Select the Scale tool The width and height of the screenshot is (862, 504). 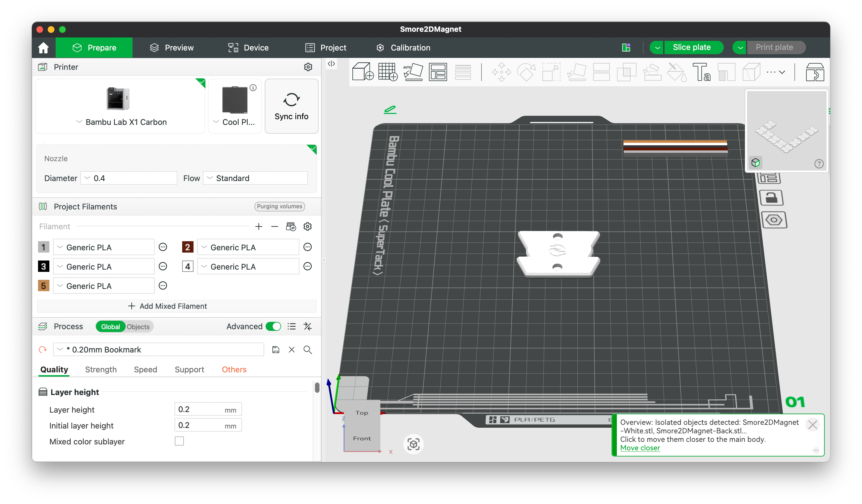tap(551, 72)
